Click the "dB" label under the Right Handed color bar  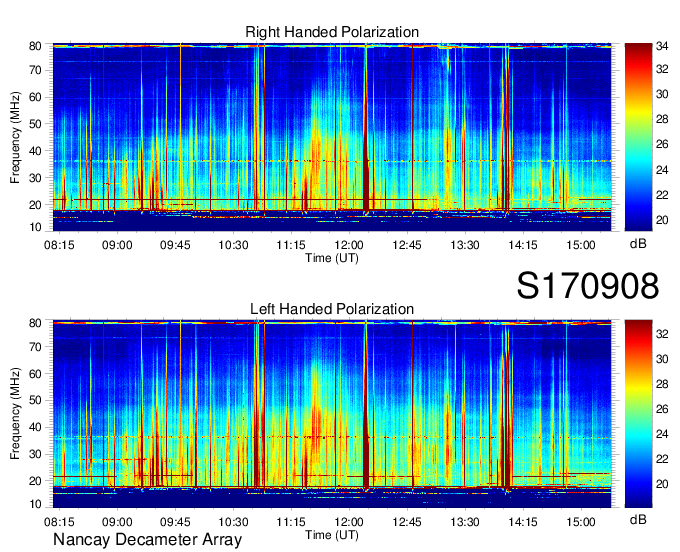pyautogui.click(x=638, y=244)
